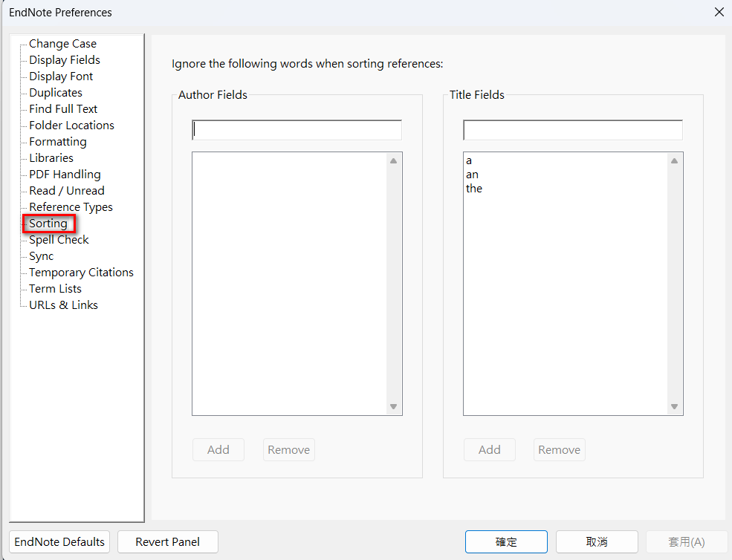Click the Title Fields list scroll-down arrow
732x560 pixels.
(674, 406)
